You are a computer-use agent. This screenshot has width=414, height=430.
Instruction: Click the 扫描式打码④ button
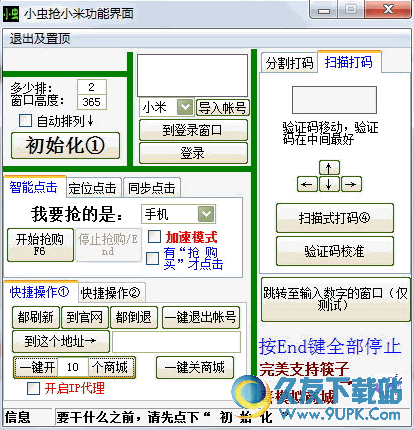[335, 218]
